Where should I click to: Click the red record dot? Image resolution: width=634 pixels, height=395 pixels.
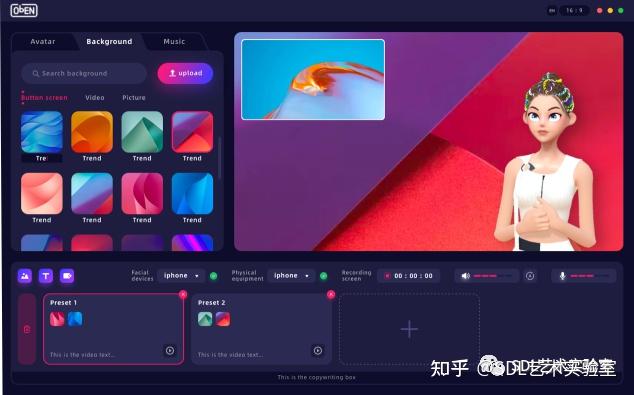point(387,276)
